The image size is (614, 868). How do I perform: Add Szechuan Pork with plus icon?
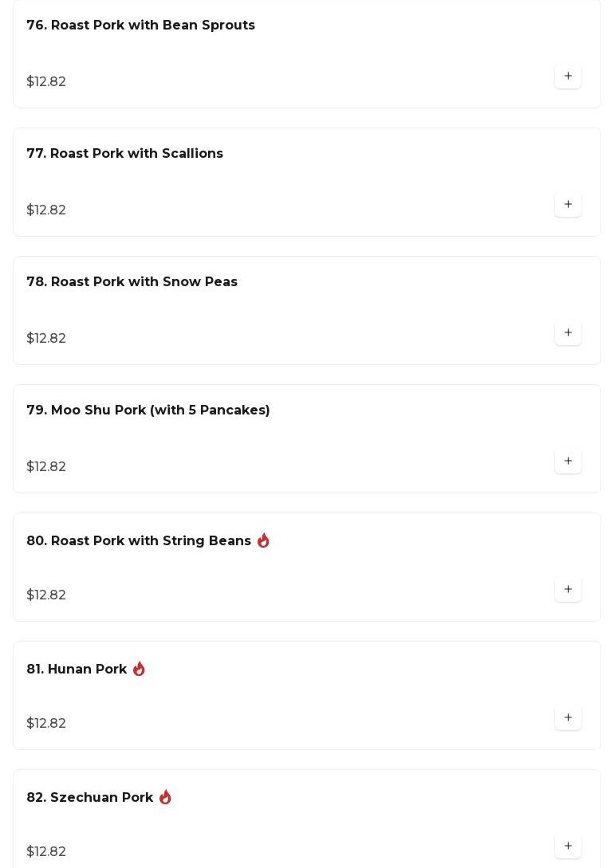(568, 846)
